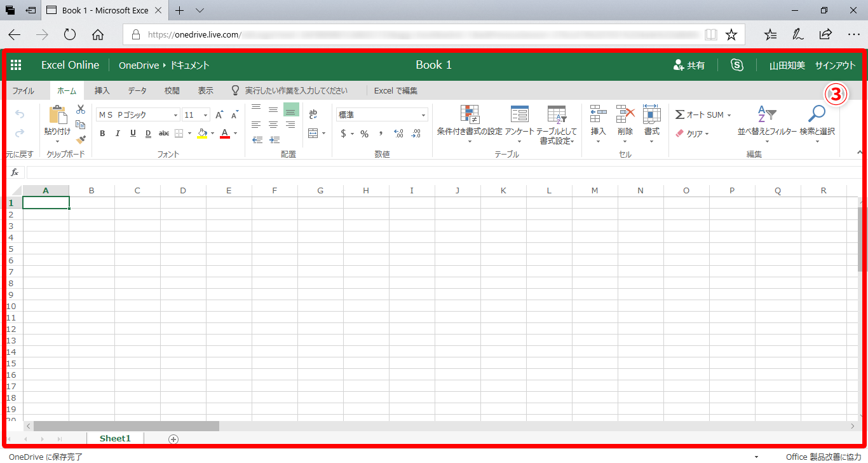Image resolution: width=868 pixels, height=463 pixels.
Task: Click the サインアウト link
Action: click(836, 65)
